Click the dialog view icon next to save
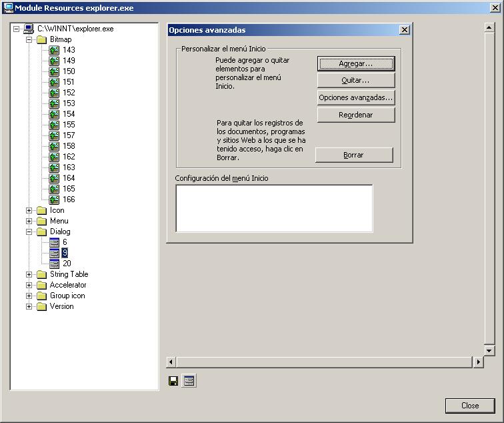This screenshot has height=423, width=504. [189, 381]
